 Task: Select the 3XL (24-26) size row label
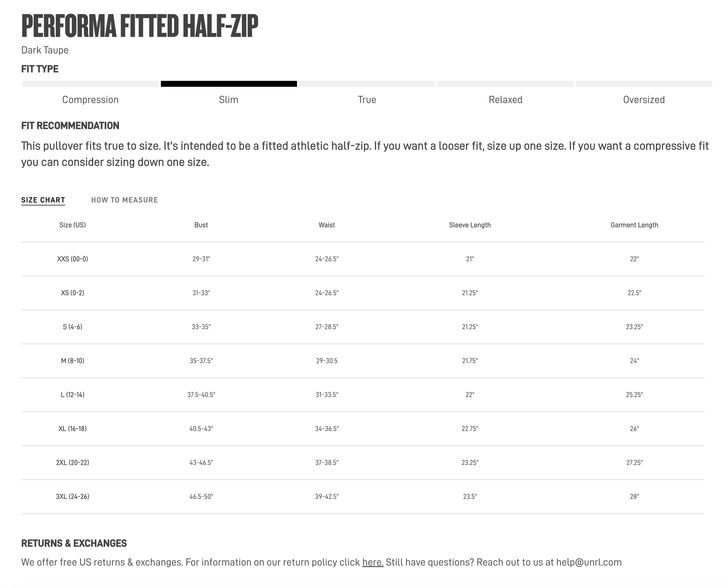(x=73, y=496)
